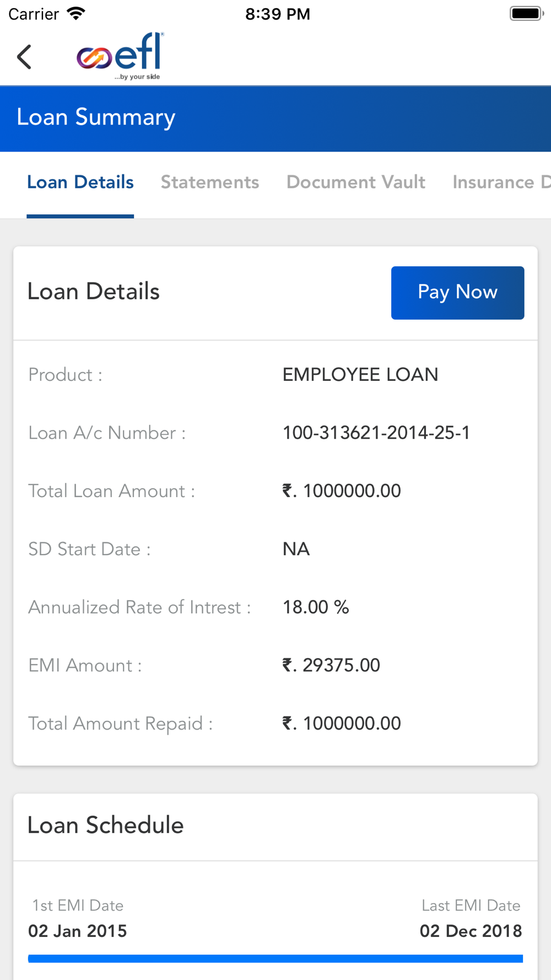Tap the Total Loan Amount value
551x980 pixels.
tap(342, 491)
